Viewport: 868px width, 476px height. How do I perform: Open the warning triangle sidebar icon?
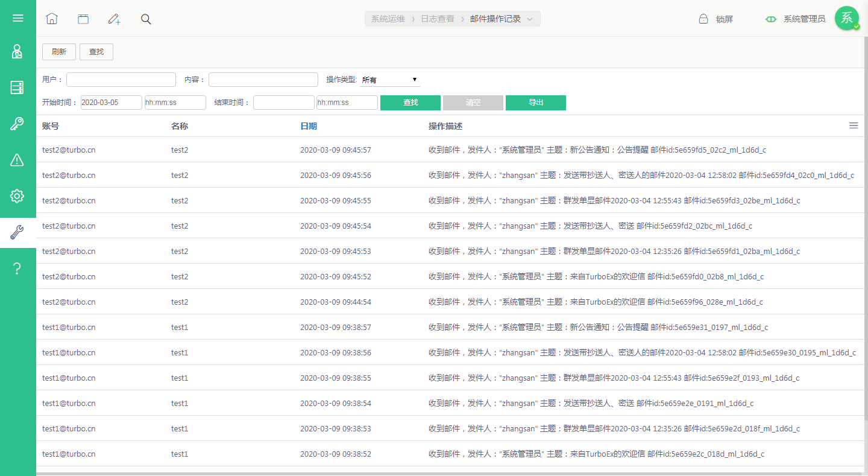[17, 160]
